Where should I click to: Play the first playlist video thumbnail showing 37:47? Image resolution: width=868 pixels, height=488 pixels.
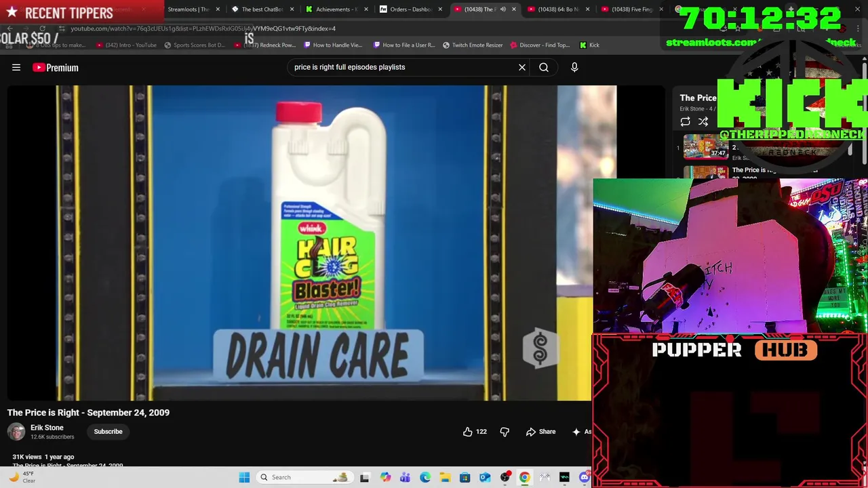coord(705,146)
